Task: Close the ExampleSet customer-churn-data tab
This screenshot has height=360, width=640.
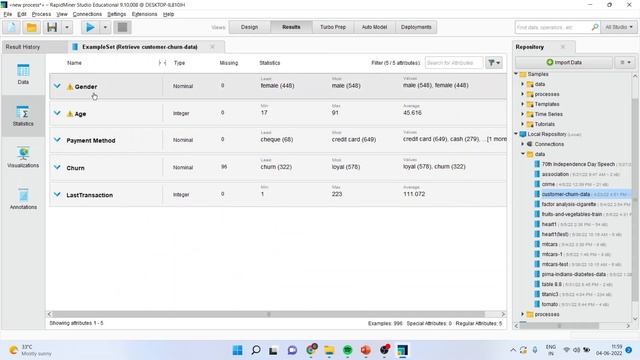Action: click(x=212, y=47)
